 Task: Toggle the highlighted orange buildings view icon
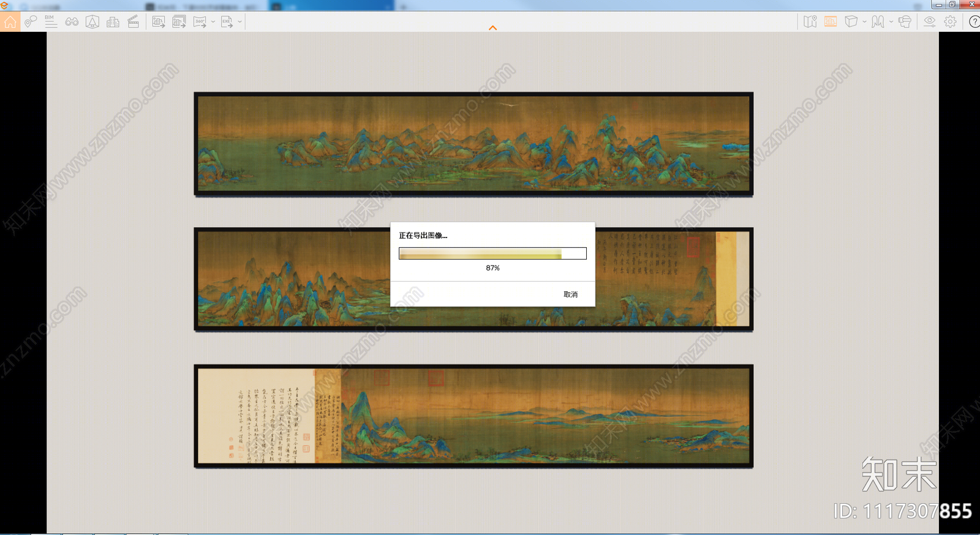831,22
